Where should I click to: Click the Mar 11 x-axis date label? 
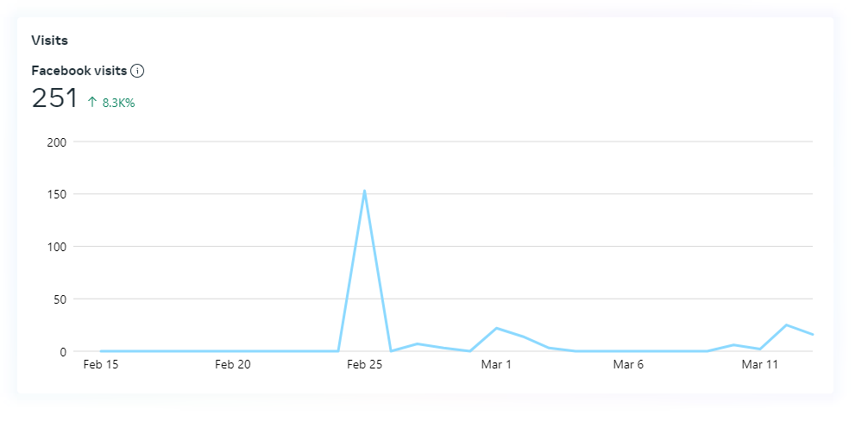click(x=760, y=365)
